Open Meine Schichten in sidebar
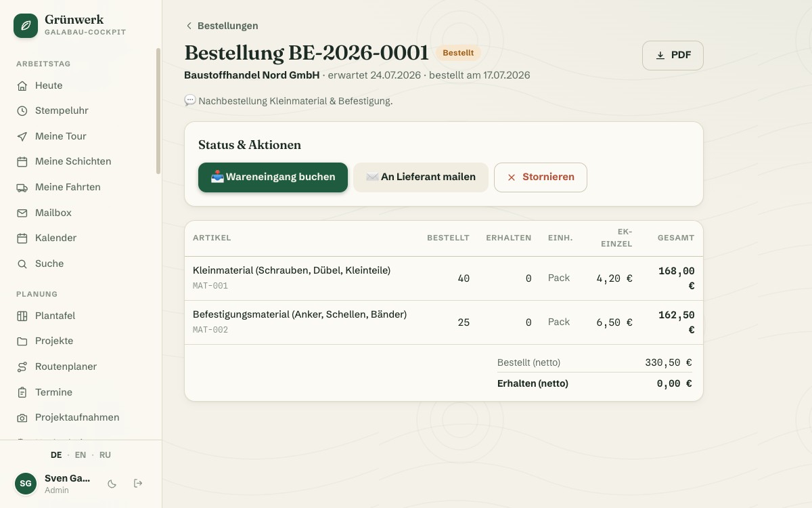 click(80, 162)
